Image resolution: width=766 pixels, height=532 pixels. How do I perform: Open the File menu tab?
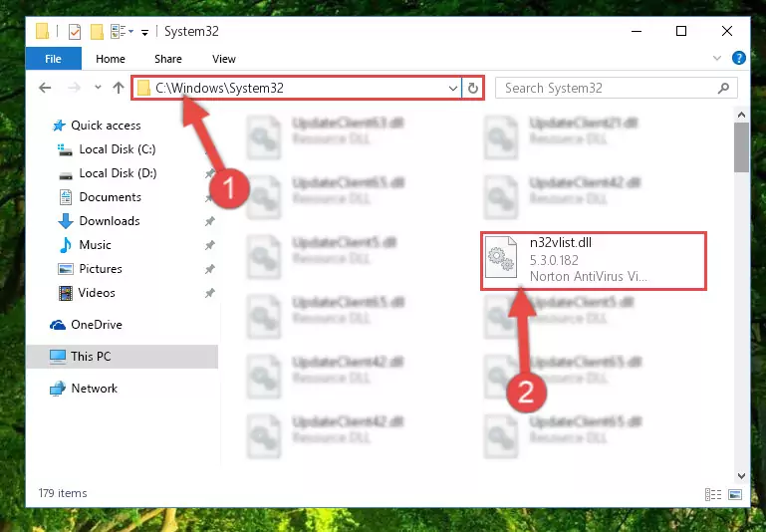point(53,59)
